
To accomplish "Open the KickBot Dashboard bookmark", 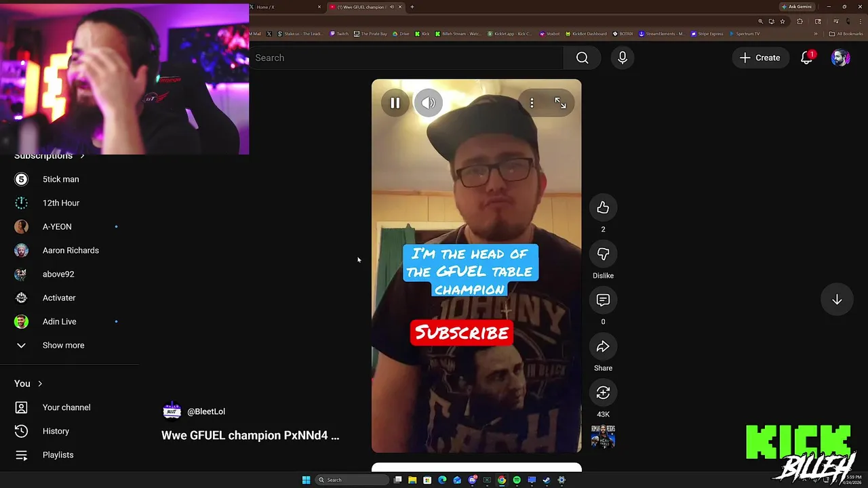I will tap(586, 34).
